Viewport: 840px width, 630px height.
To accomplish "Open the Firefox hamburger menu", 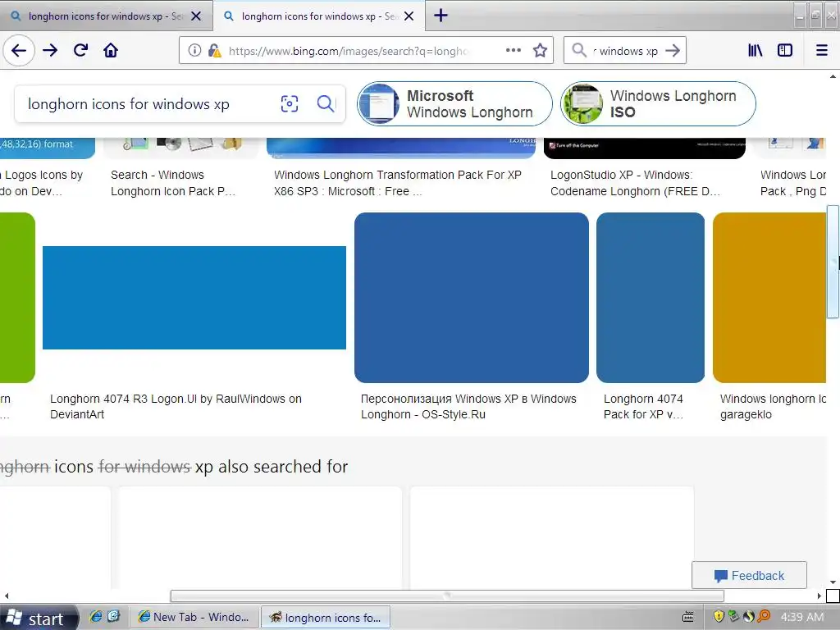I will pyautogui.click(x=822, y=50).
